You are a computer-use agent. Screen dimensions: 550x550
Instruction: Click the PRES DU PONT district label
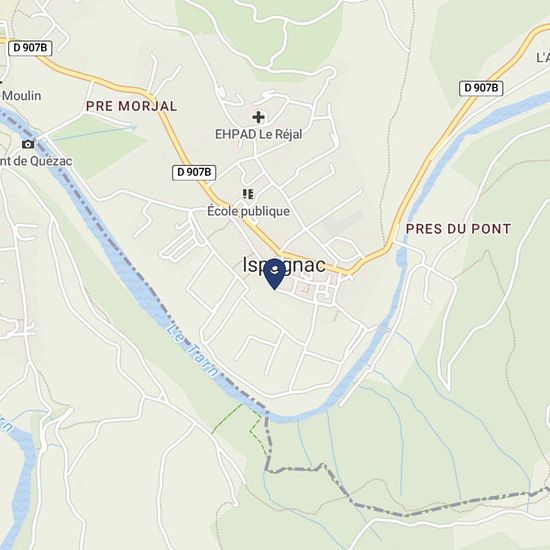458,229
